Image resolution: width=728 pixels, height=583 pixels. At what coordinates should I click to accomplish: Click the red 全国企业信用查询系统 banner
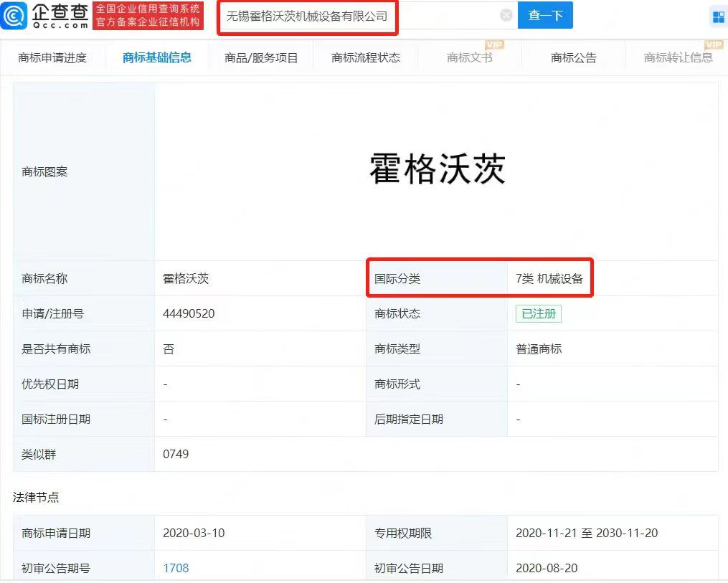(x=148, y=15)
